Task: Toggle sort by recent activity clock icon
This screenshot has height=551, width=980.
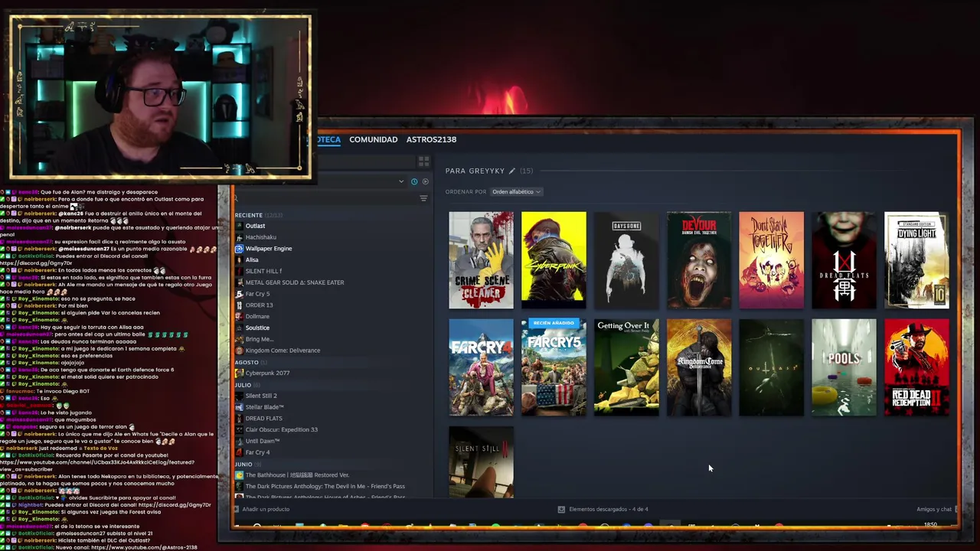Action: [414, 181]
